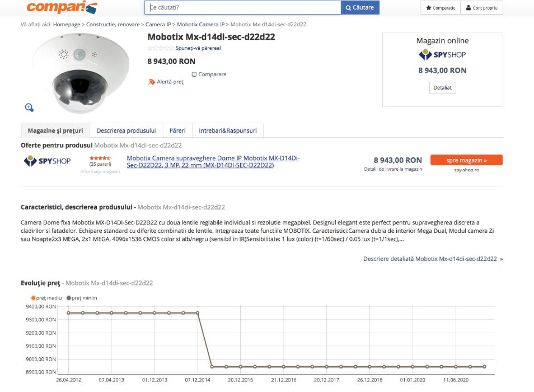Click the star rating under product title
The image size is (534, 392).
click(x=161, y=48)
